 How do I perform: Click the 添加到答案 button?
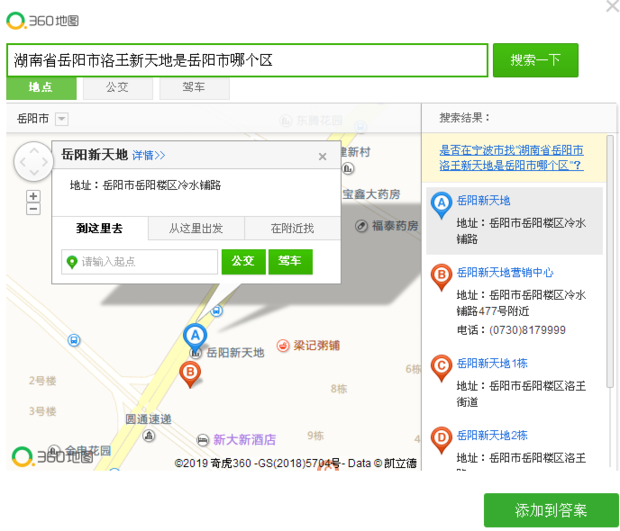point(551,510)
